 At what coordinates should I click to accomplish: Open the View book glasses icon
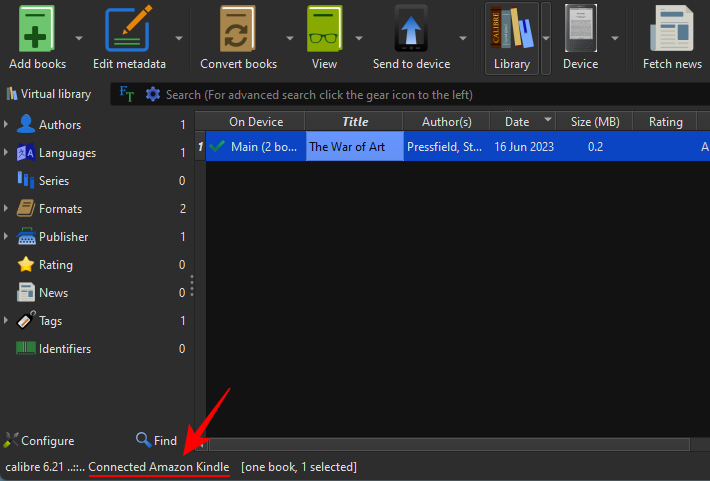coord(324,30)
